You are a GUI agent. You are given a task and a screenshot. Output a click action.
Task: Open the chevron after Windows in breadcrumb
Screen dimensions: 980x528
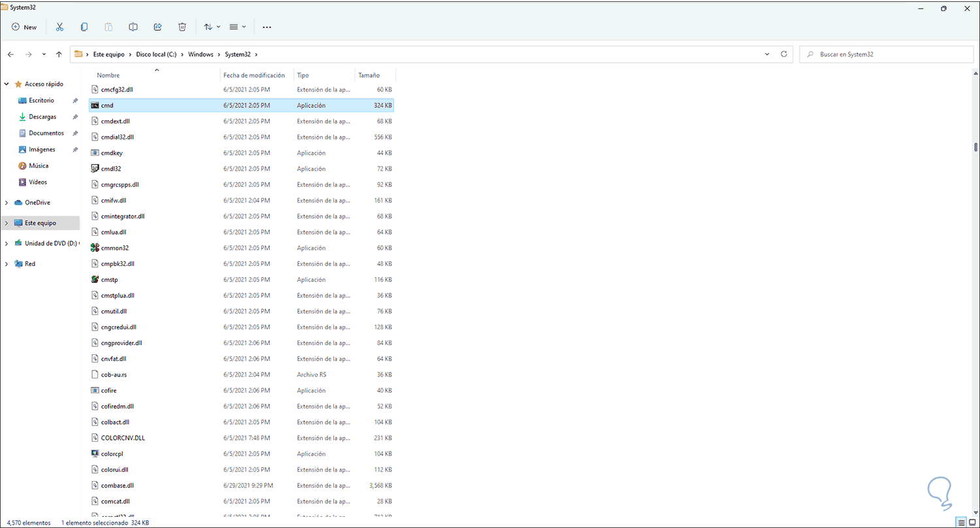click(219, 54)
